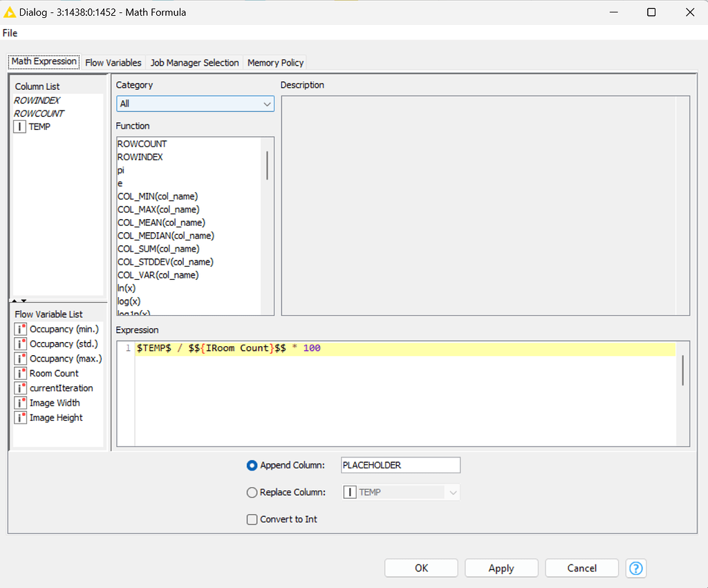Image resolution: width=708 pixels, height=588 pixels.
Task: Click the OK button
Action: coord(420,568)
